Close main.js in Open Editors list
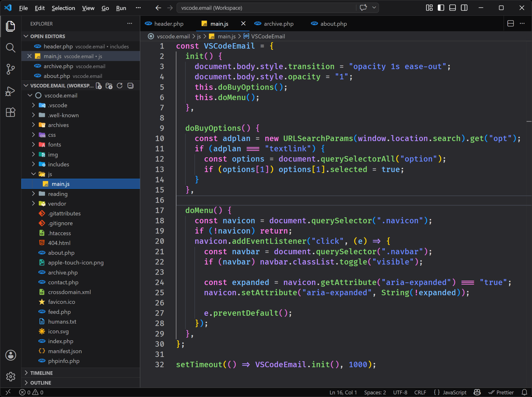 coord(30,56)
